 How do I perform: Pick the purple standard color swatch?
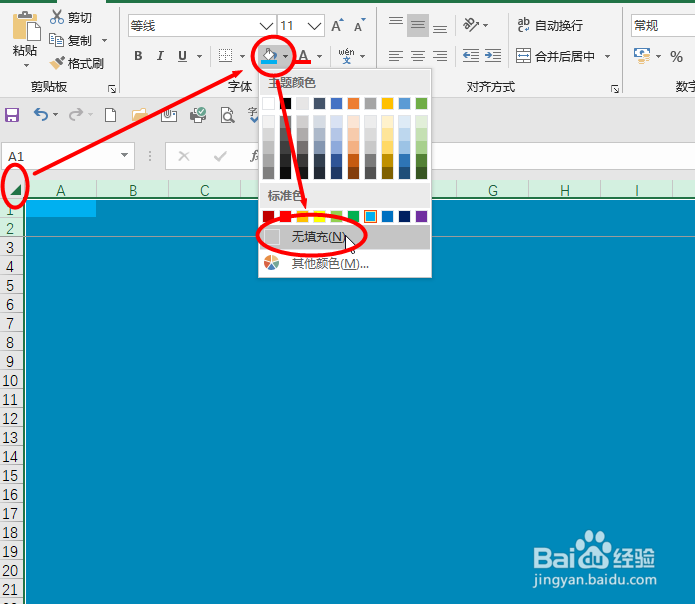[x=422, y=216]
